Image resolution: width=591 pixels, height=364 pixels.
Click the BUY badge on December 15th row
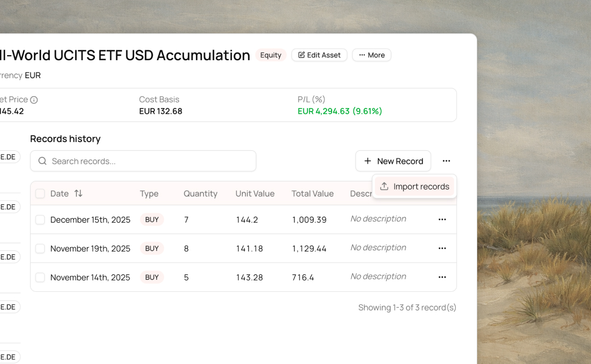[152, 220]
